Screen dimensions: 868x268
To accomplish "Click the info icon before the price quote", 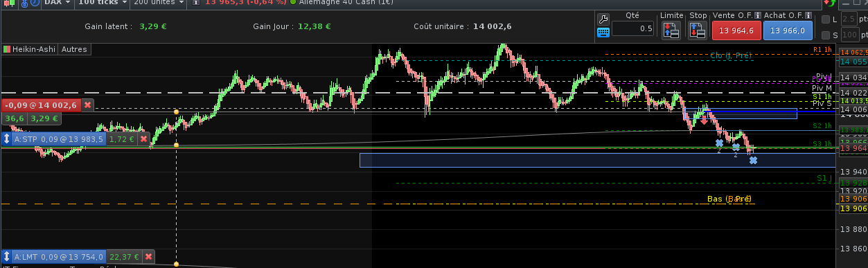I will 195,2.
